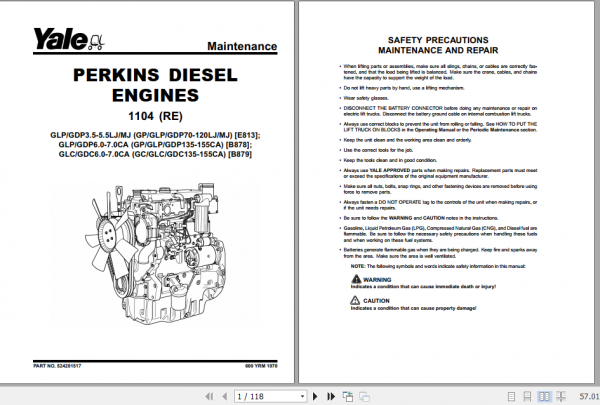The width and height of the screenshot is (600, 405).
Task: Click the 'PART NO.' footer text
Action: click(x=57, y=366)
